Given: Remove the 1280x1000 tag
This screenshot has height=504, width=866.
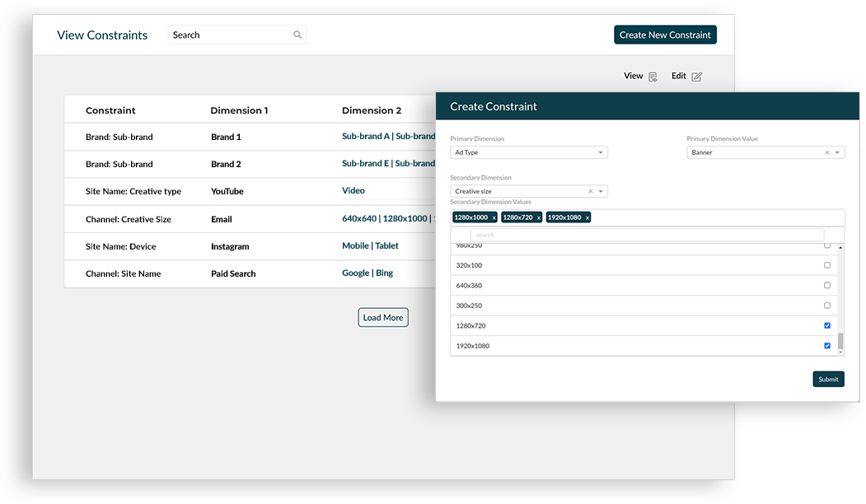Looking at the screenshot, I should (x=494, y=218).
